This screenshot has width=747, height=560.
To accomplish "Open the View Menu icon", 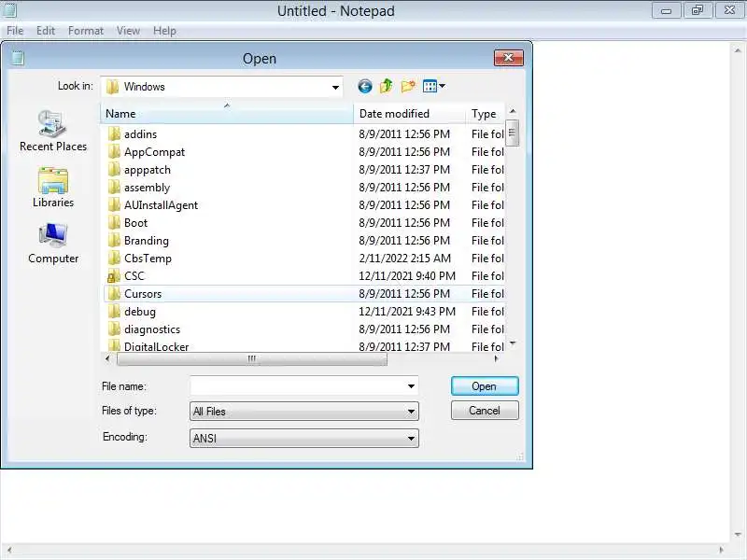I will click(x=434, y=86).
